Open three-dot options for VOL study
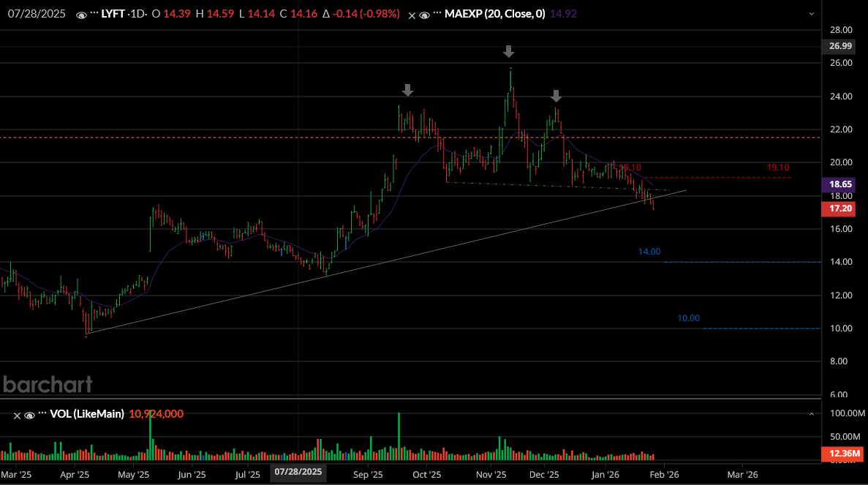The height and width of the screenshot is (485, 868). [42, 413]
